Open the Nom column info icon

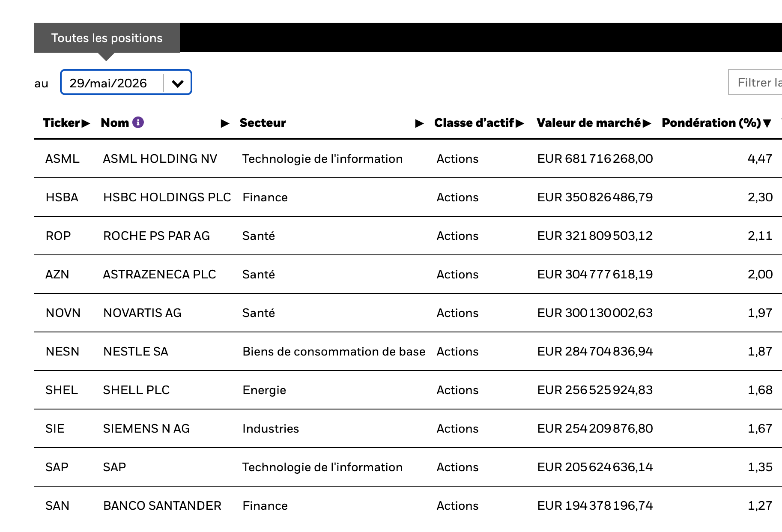(138, 123)
